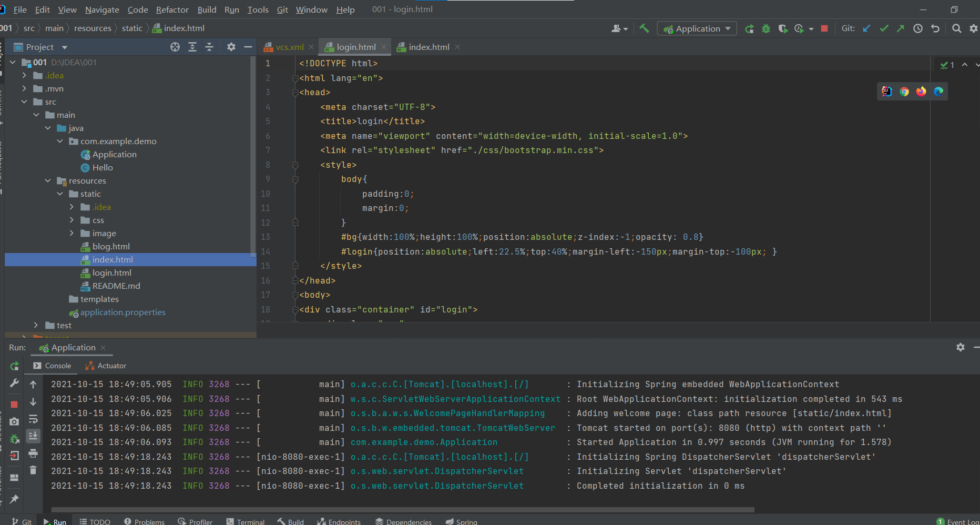This screenshot has width=980, height=525.
Task: Open the Actuator tab
Action: [x=106, y=366]
